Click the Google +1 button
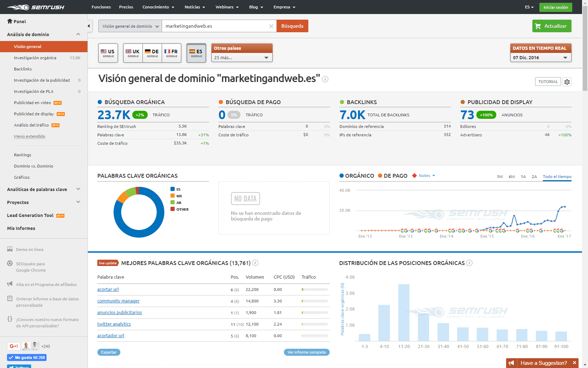Image resolution: width=588 pixels, height=368 pixels. pyautogui.click(x=14, y=346)
